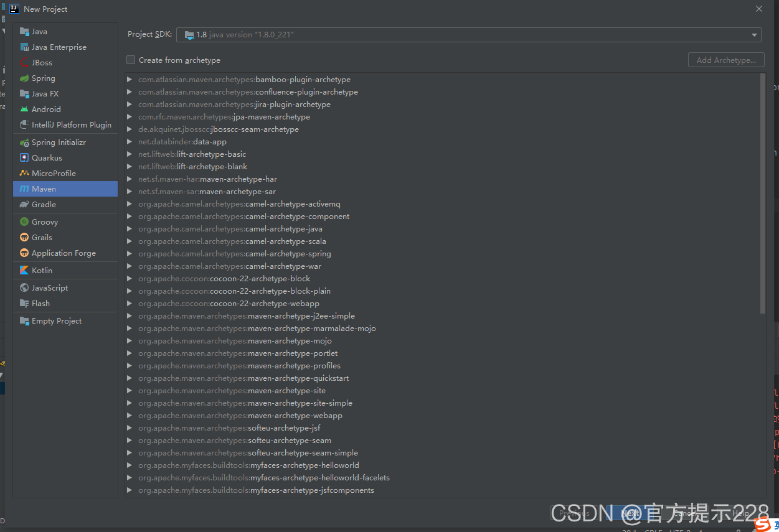This screenshot has height=532, width=779.
Task: Expand maven-archetype-webapp node
Action: (x=130, y=416)
